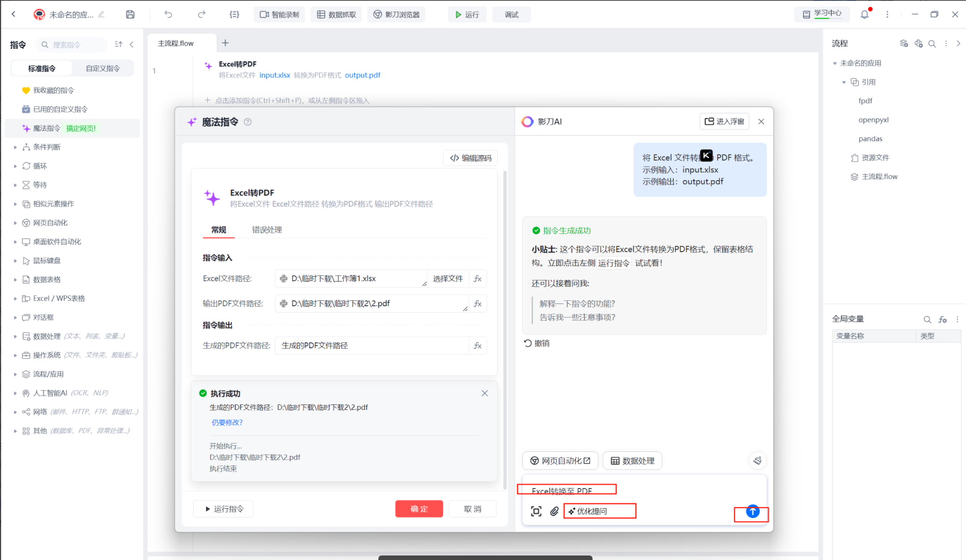
Task: Click the 确定 confirm button
Action: click(419, 509)
